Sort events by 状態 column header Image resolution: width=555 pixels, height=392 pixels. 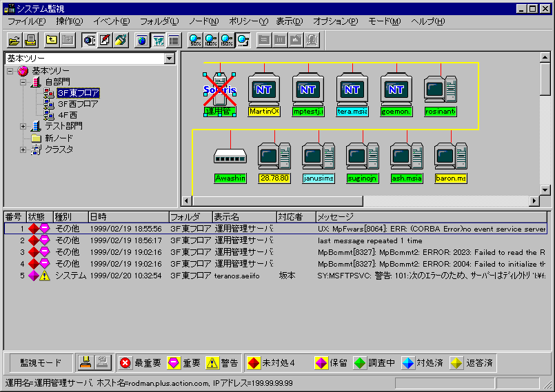pos(40,217)
